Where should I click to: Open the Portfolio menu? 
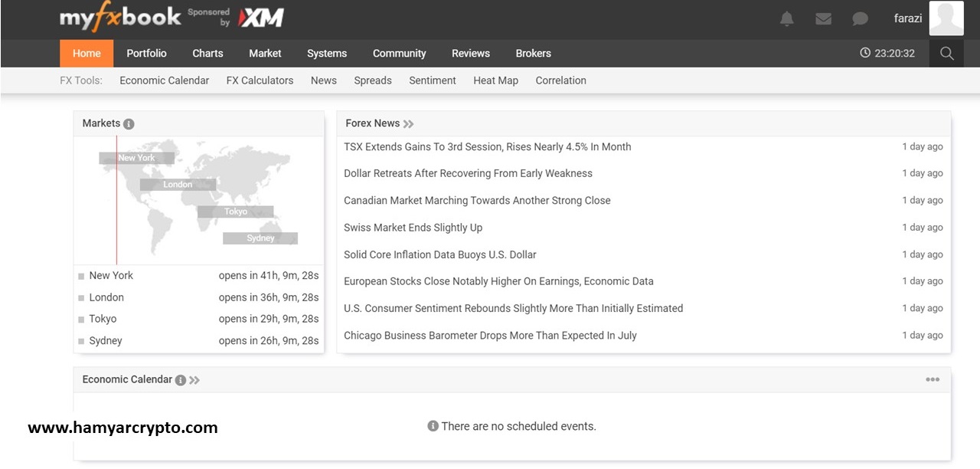[146, 54]
